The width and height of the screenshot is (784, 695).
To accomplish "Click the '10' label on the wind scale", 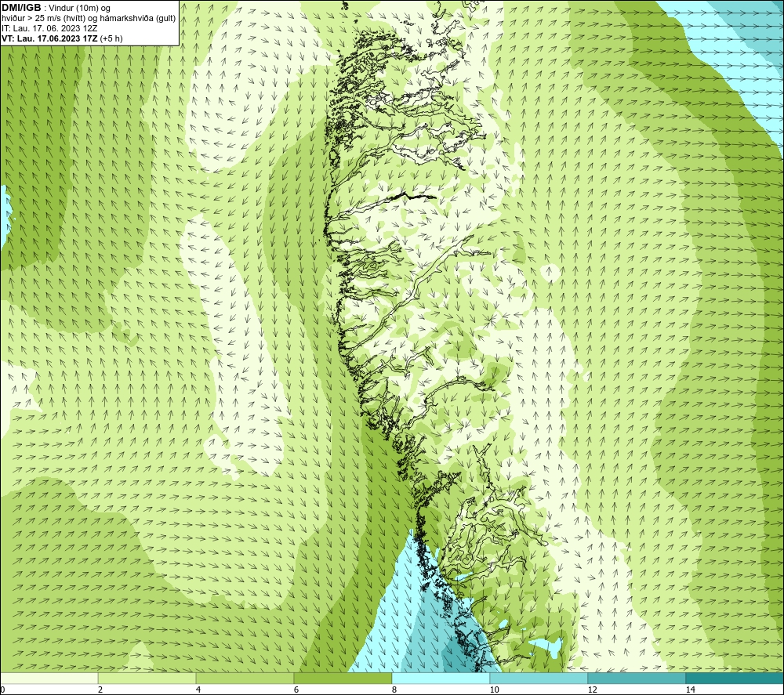I will pyautogui.click(x=494, y=690).
